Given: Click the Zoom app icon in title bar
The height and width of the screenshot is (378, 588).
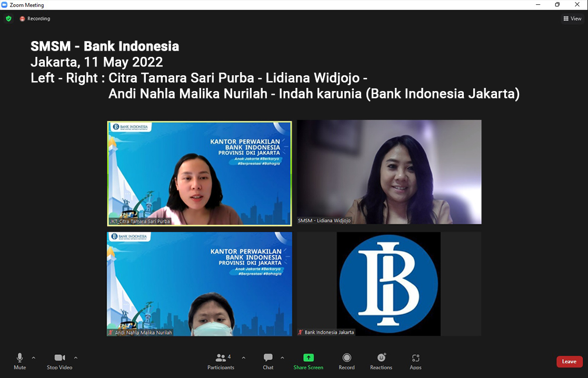Looking at the screenshot, I should click(5, 5).
